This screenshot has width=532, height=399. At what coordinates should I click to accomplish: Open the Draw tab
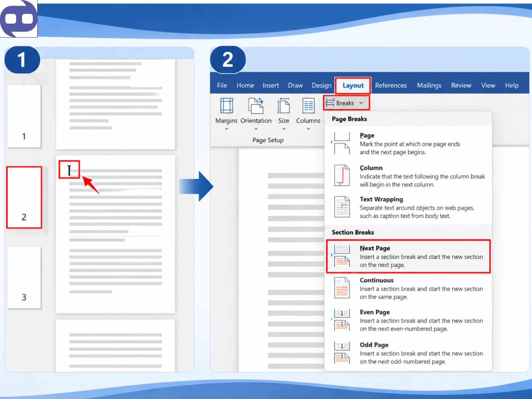coord(295,85)
